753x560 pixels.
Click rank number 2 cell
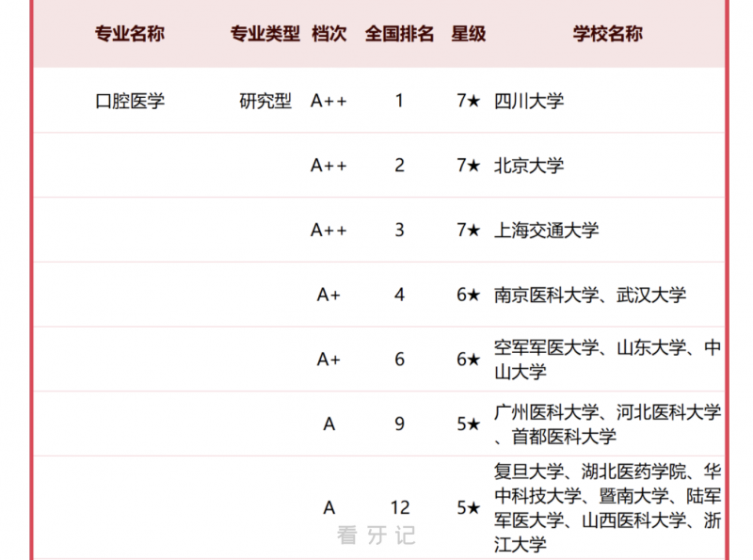399,166
